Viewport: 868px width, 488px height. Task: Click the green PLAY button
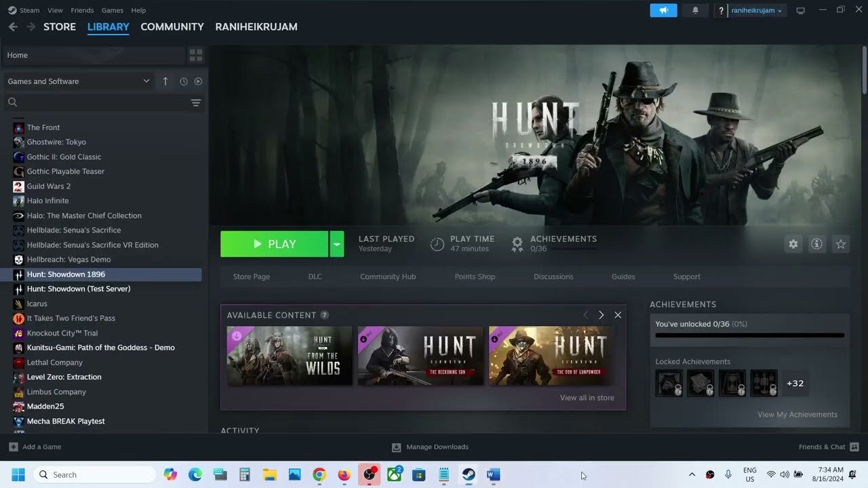pos(275,244)
